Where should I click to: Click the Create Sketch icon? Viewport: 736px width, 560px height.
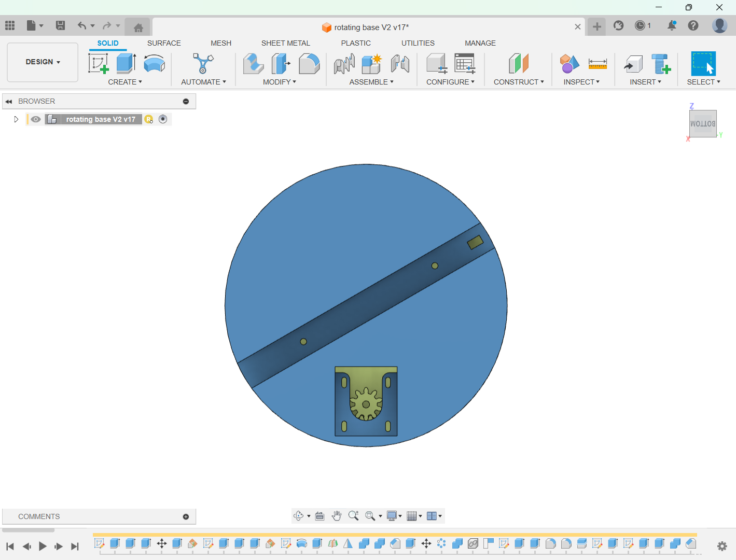click(98, 64)
